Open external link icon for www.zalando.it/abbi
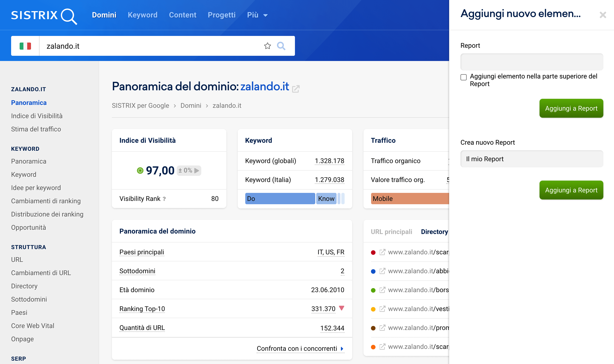This screenshot has height=364, width=614. (x=382, y=271)
